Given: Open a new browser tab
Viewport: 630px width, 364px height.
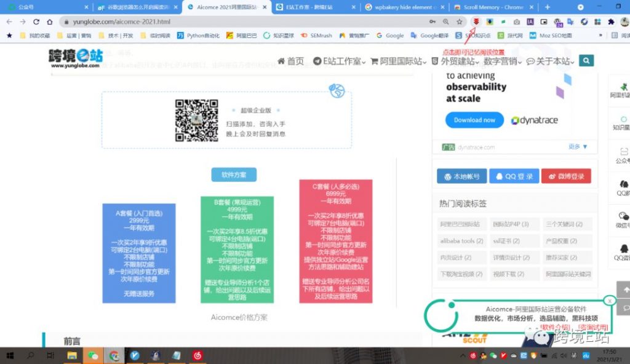Looking at the screenshot, I should pos(547,7).
